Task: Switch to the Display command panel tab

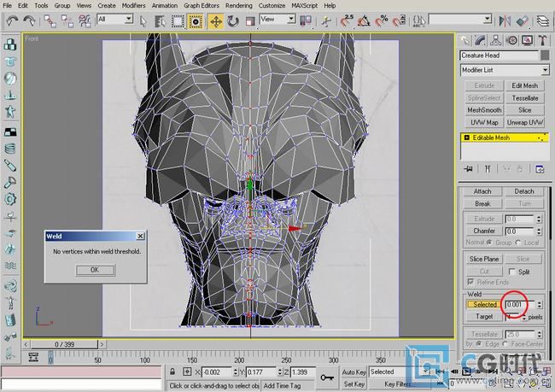Action: pyautogui.click(x=528, y=40)
